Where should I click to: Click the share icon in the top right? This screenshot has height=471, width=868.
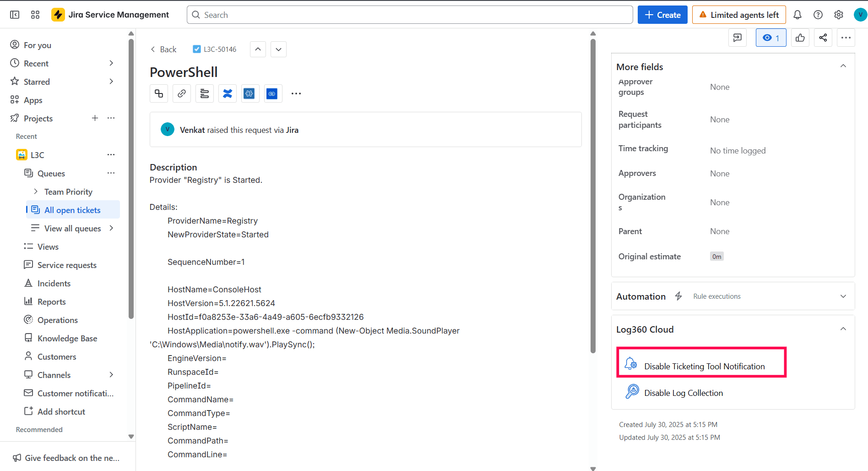(x=823, y=38)
